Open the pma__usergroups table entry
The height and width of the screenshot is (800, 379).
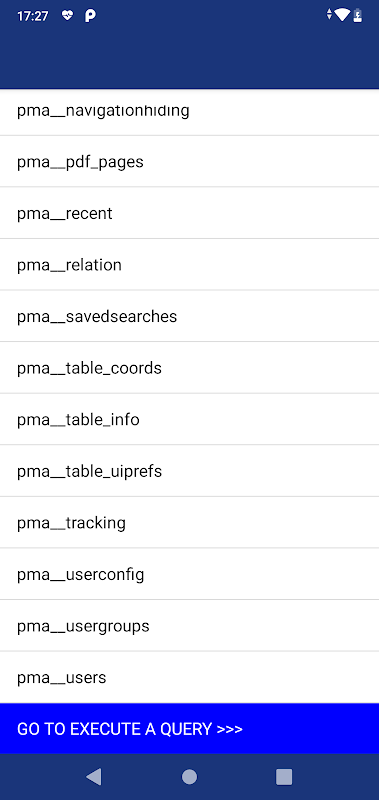coord(189,626)
